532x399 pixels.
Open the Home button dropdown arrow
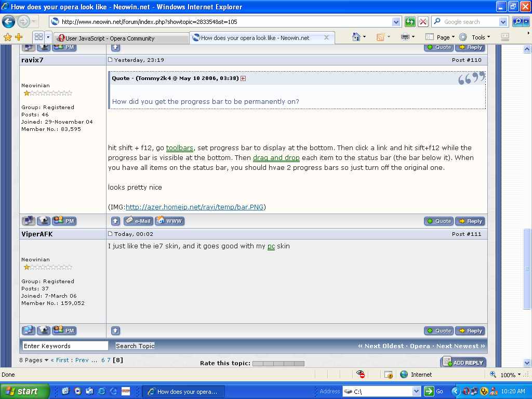pos(364,37)
